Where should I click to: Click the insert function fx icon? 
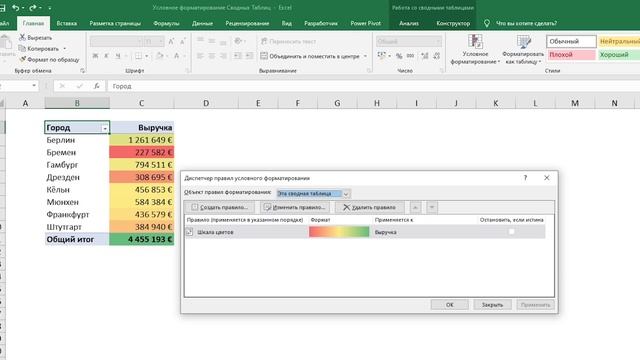(96, 86)
